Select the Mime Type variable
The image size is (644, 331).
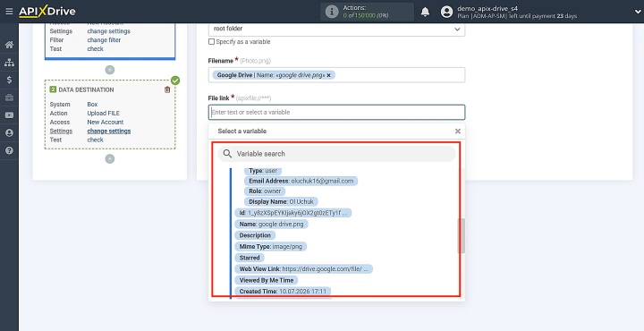point(271,246)
